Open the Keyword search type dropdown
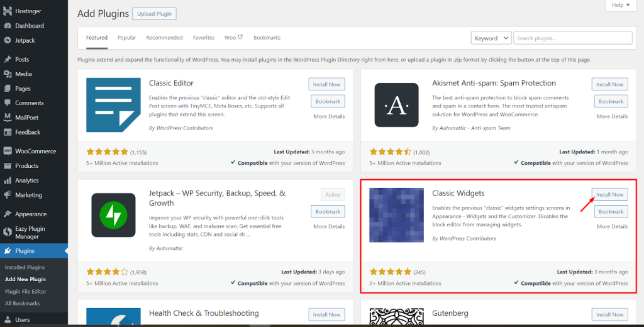This screenshot has width=644, height=327. tap(491, 38)
